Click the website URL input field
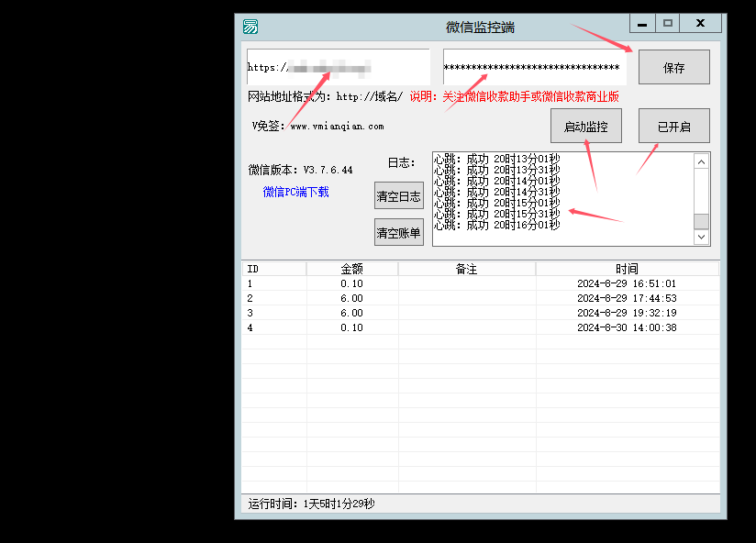This screenshot has width=756, height=543. tap(338, 67)
